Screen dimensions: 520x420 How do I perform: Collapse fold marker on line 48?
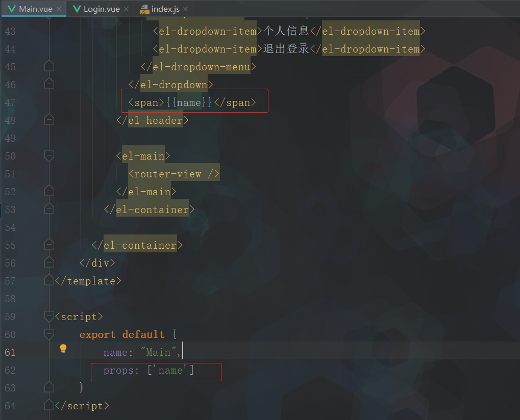click(x=49, y=120)
